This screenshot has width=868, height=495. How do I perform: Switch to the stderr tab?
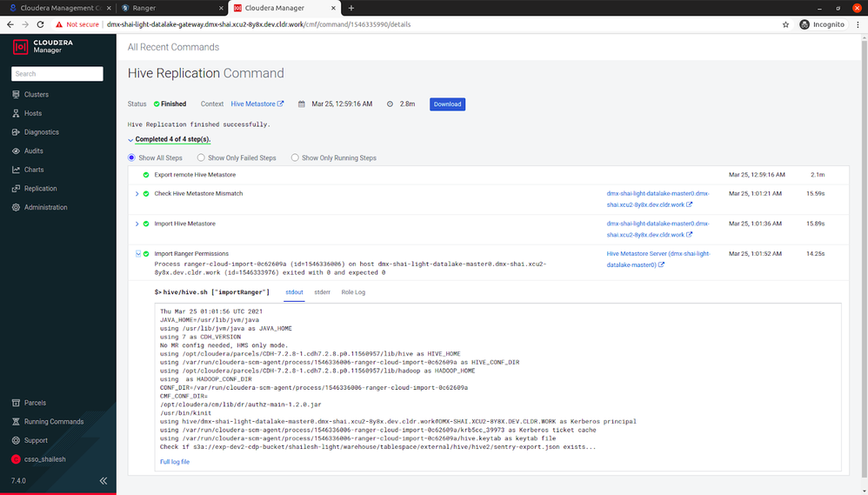322,292
